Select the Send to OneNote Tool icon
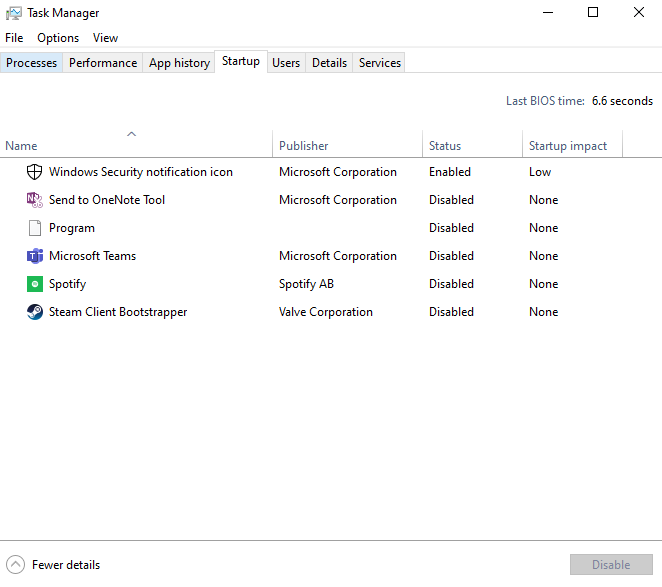Screen dimensions: 662x587 34,200
